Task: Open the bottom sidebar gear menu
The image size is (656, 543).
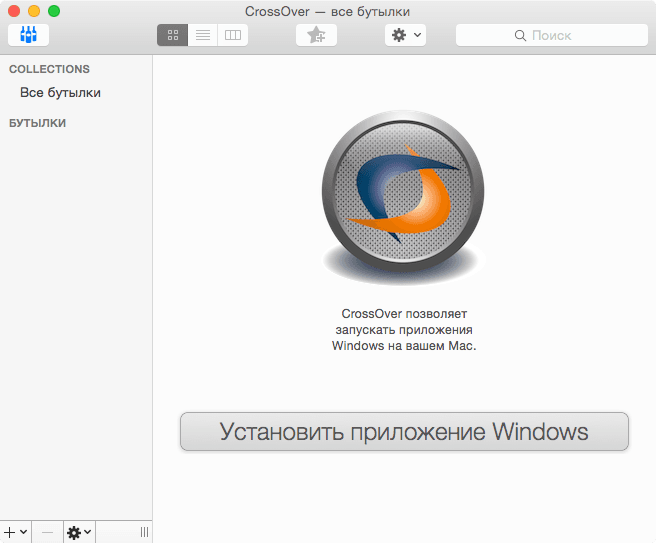Action: click(x=78, y=532)
